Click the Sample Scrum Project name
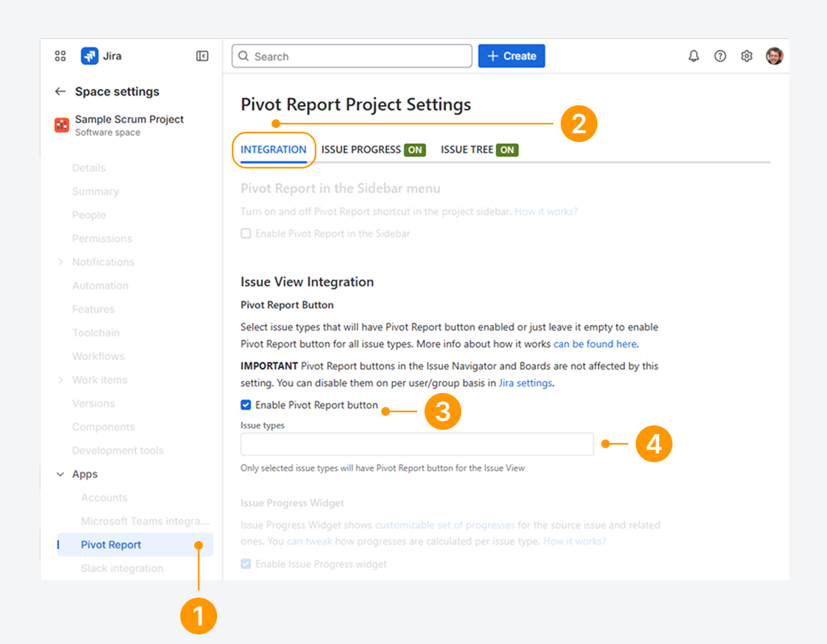 (x=129, y=119)
